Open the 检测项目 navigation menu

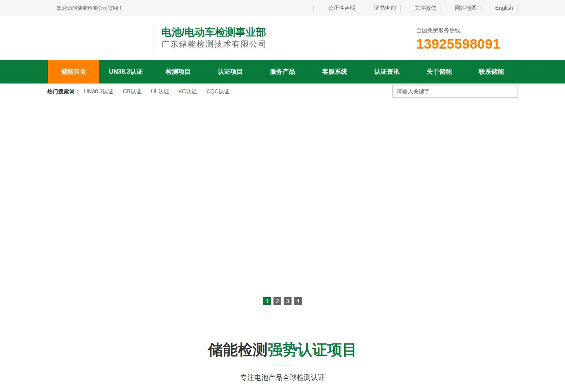coord(178,72)
